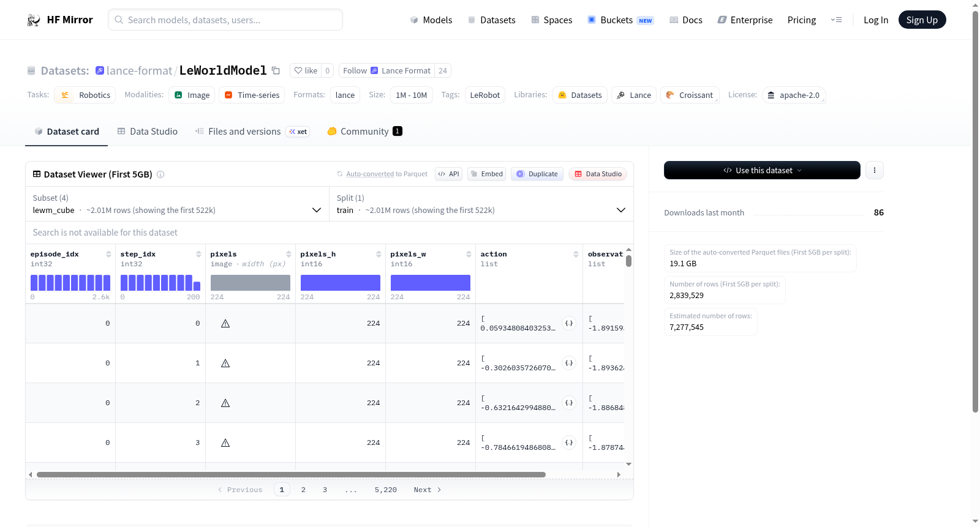Click the Log In link

(x=876, y=20)
